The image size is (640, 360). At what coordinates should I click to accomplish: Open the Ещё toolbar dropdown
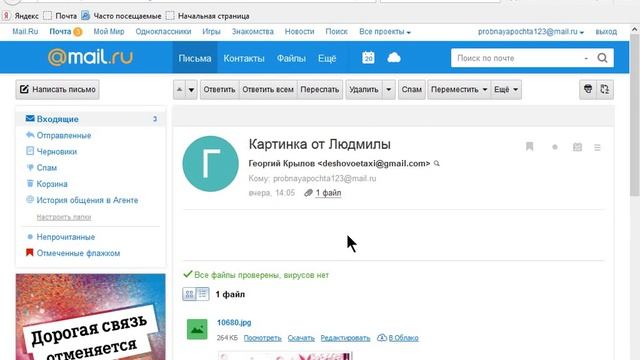[506, 89]
